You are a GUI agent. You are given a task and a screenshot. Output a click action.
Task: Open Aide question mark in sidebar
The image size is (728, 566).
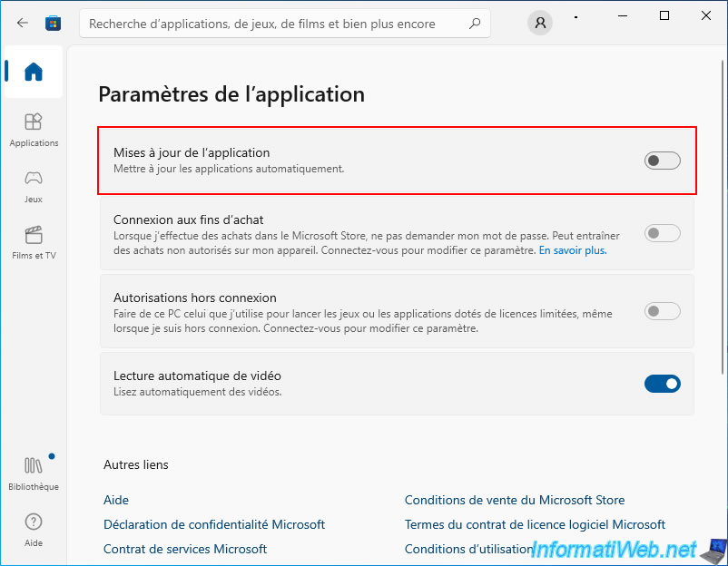pyautogui.click(x=34, y=530)
